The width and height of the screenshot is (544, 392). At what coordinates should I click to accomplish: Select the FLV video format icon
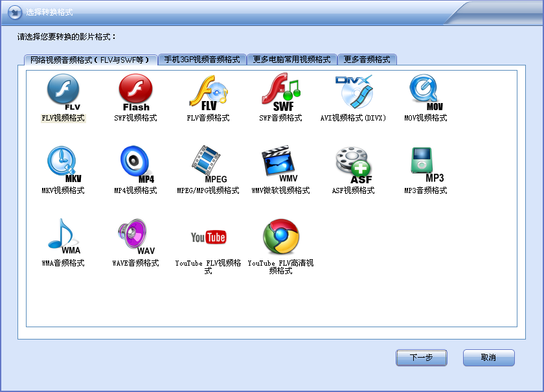(63, 92)
